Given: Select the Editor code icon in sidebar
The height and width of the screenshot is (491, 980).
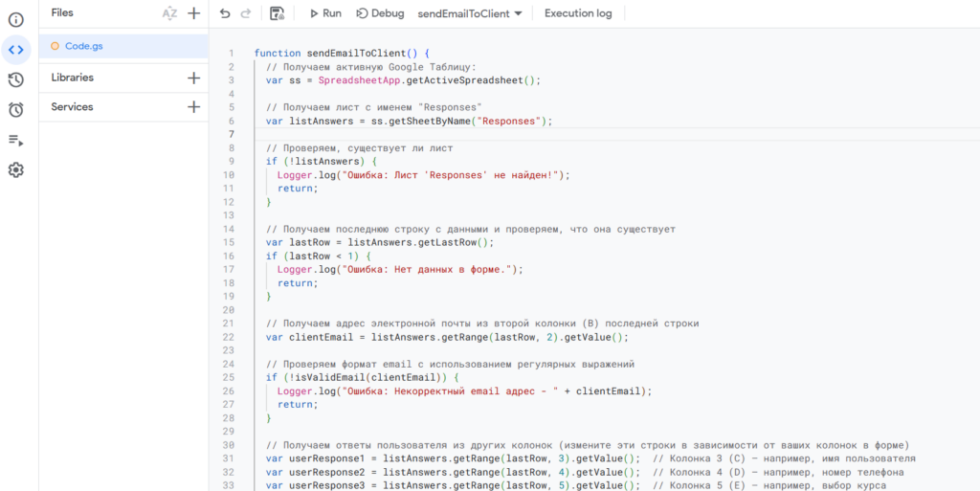Looking at the screenshot, I should point(15,50).
